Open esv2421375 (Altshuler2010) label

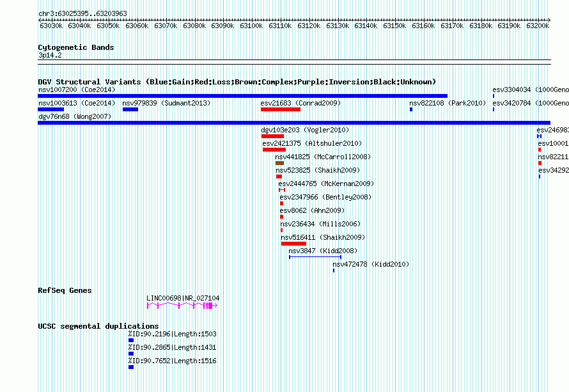point(312,143)
